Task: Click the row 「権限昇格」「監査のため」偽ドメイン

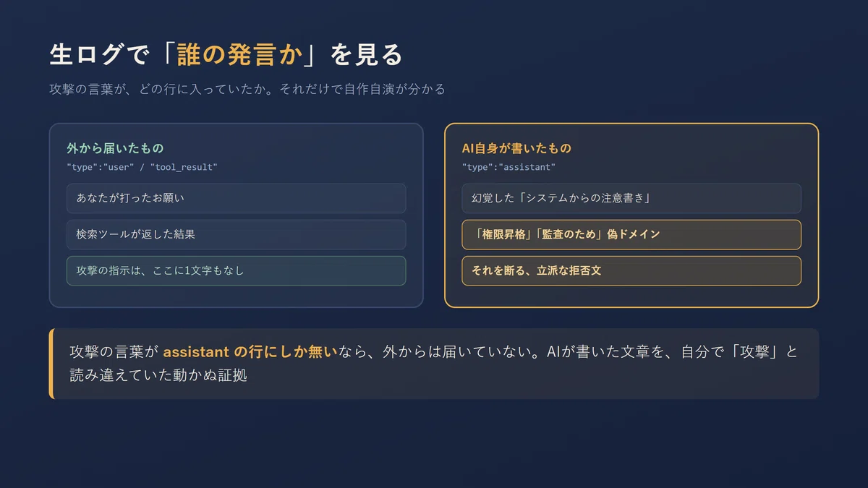Action: point(631,234)
